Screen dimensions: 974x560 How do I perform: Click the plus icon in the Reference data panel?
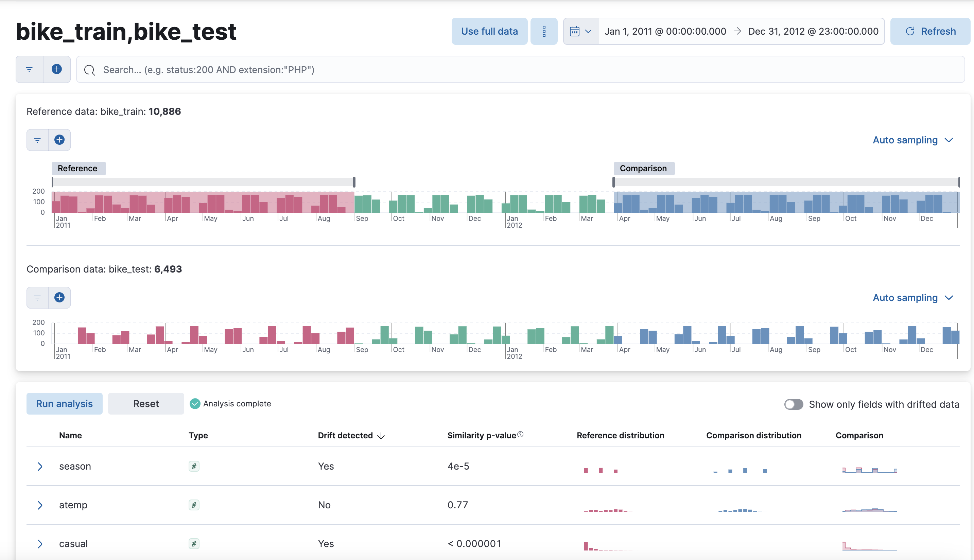coord(59,140)
